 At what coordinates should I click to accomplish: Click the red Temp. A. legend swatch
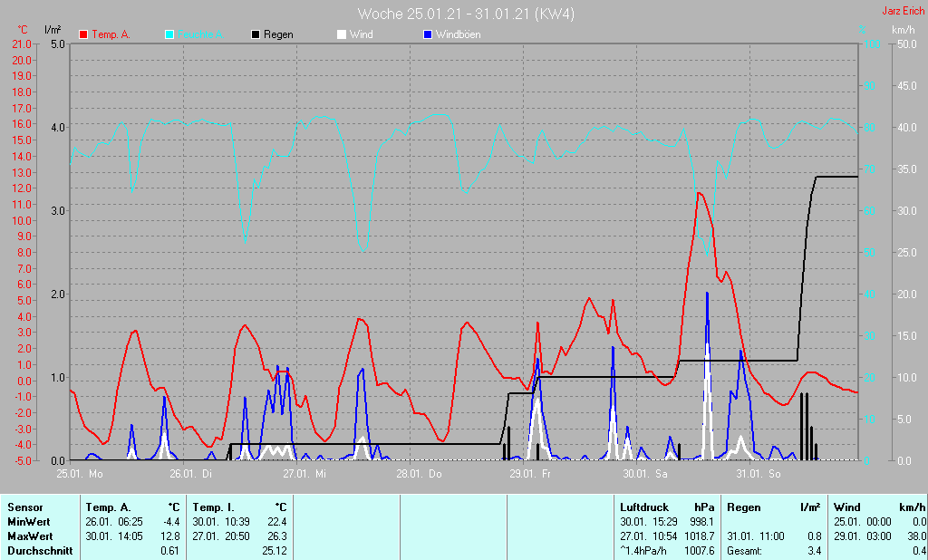(x=82, y=34)
